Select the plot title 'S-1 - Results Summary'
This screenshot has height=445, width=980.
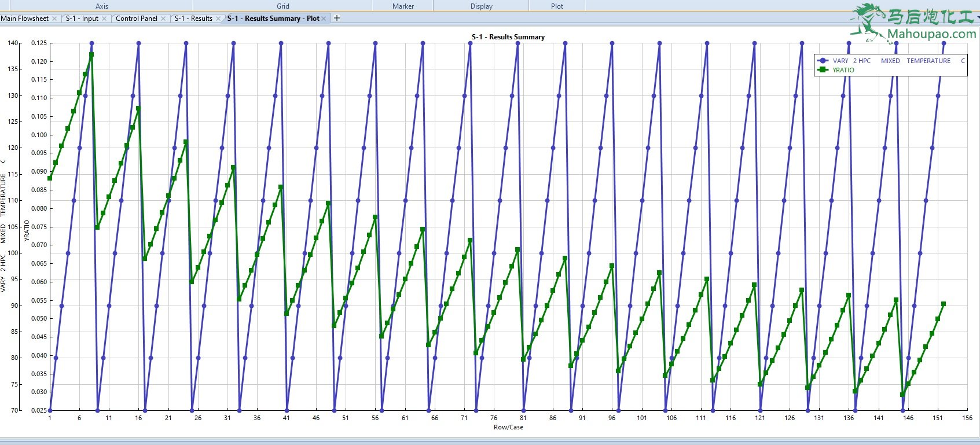tap(508, 37)
